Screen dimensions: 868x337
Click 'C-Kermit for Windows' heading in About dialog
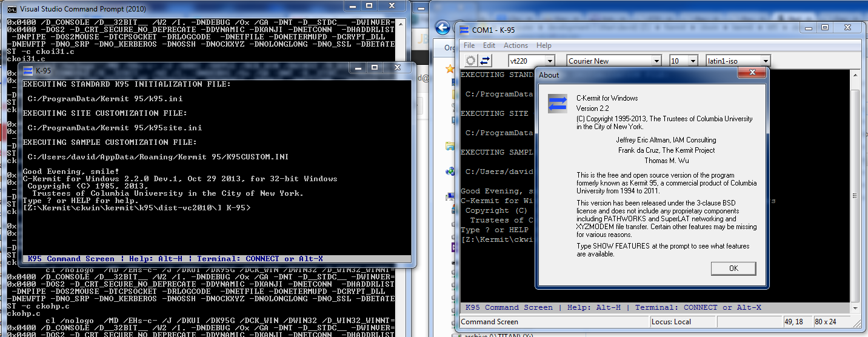point(607,98)
